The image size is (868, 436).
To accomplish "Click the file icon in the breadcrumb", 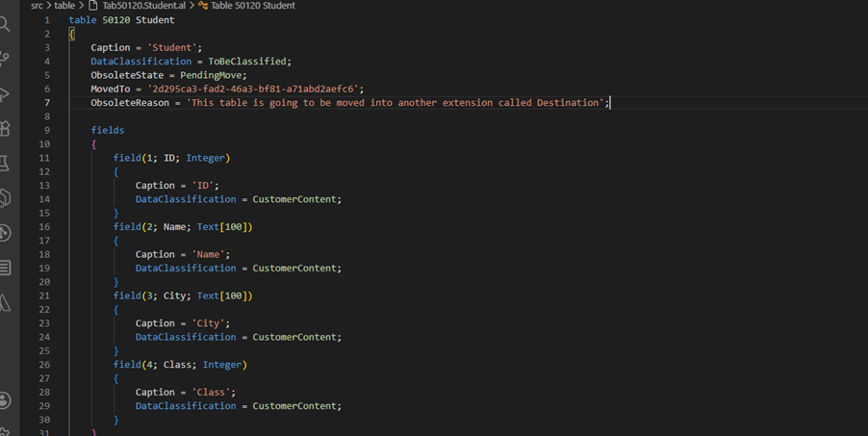I will pos(93,6).
